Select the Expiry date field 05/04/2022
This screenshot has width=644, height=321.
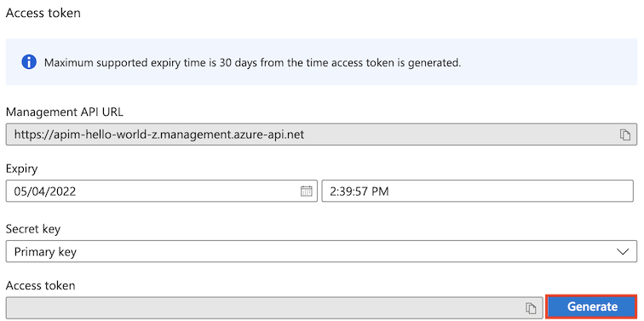(x=161, y=191)
